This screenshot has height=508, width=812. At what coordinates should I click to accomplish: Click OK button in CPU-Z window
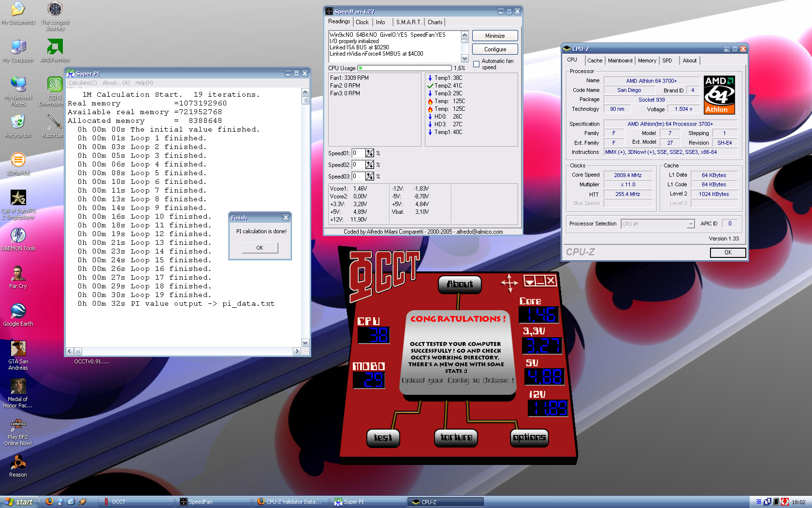click(x=728, y=253)
